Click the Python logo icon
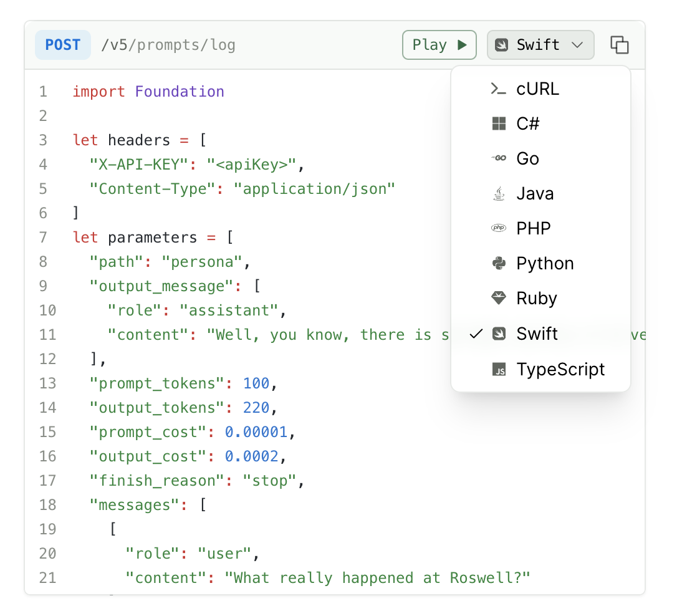 tap(499, 263)
